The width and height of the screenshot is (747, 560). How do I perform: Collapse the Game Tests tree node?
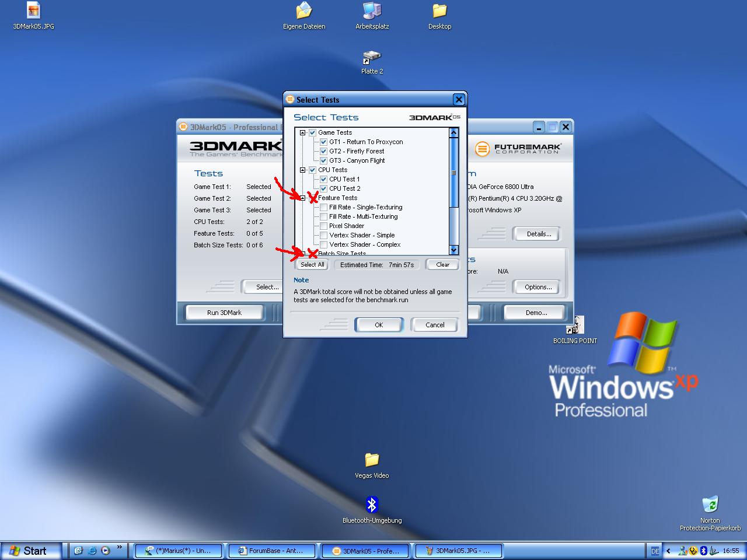click(302, 132)
